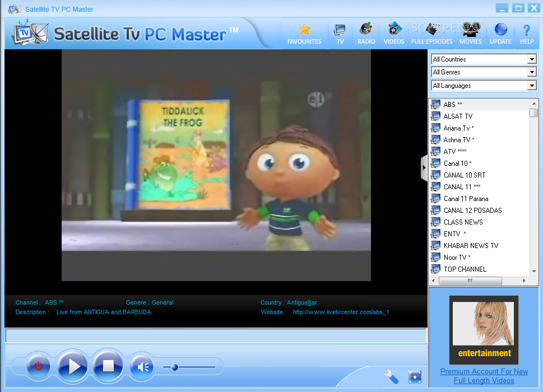Image resolution: width=543 pixels, height=392 pixels.
Task: Click the stream progress bar
Action: tap(216, 336)
